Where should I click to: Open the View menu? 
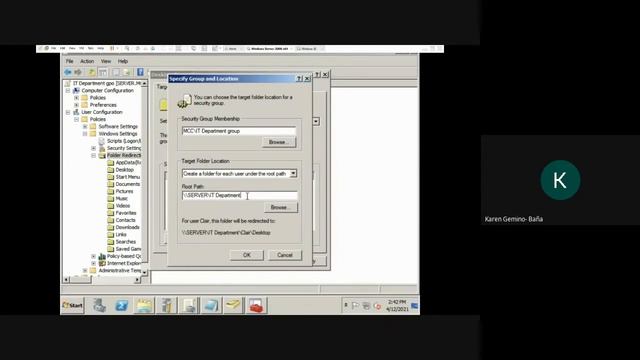[106, 61]
